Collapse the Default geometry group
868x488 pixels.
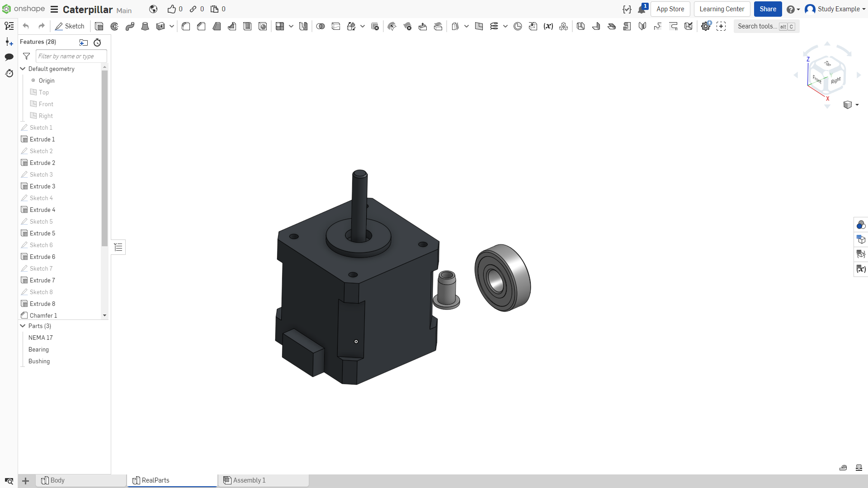[x=23, y=69]
